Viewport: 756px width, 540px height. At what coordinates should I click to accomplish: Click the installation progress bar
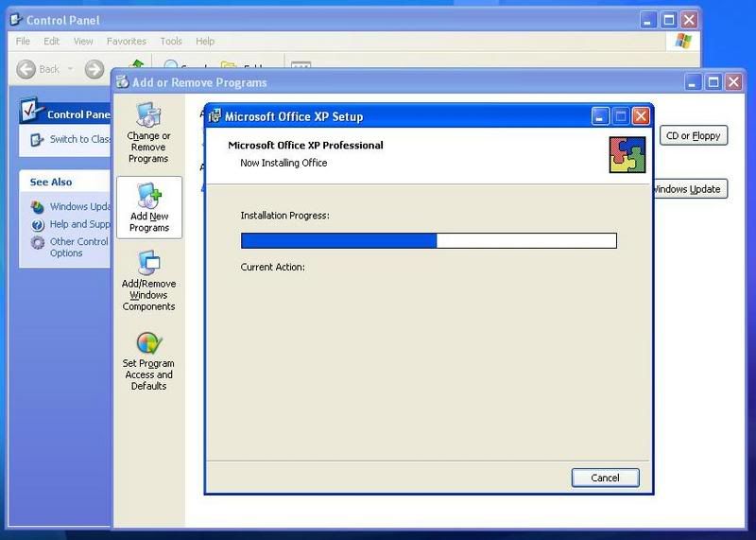pos(428,240)
